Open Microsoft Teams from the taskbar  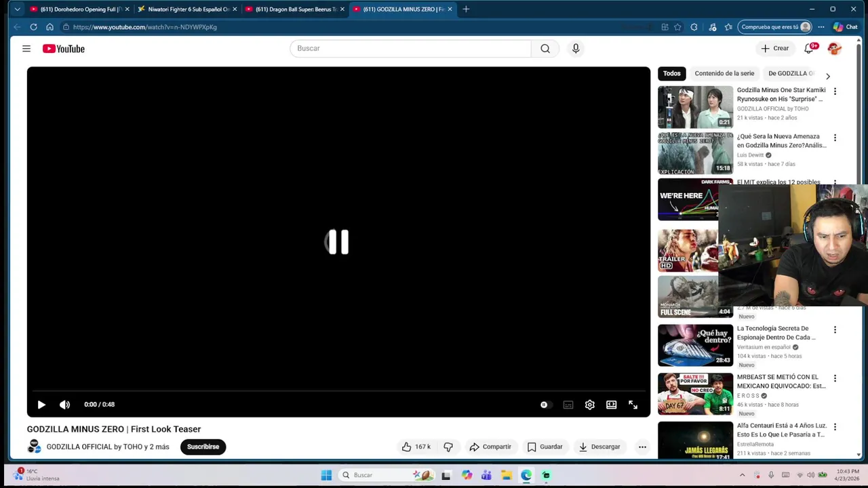coord(486,475)
